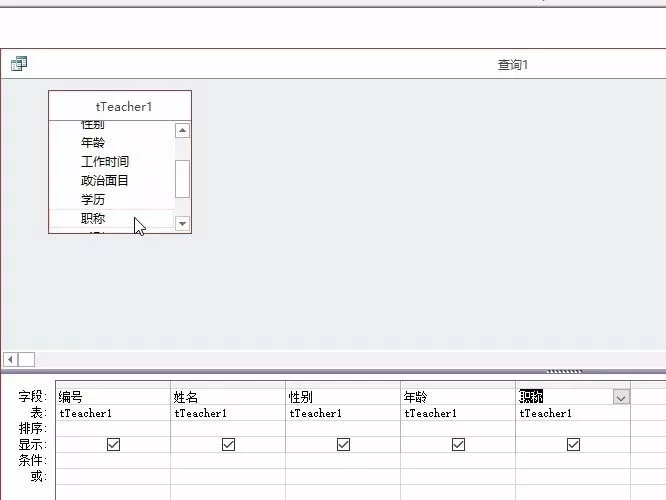666x500 pixels.
Task: Click the 条件 row label
Action: point(32,460)
